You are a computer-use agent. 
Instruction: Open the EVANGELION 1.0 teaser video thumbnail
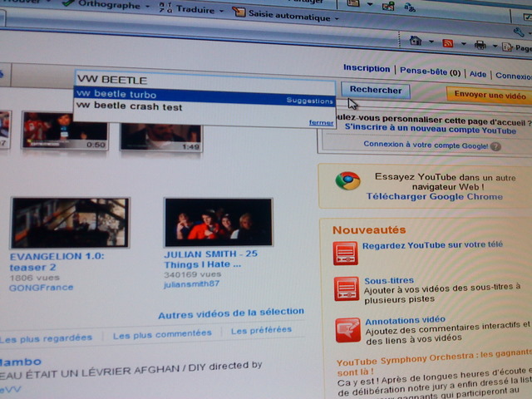tap(70, 223)
